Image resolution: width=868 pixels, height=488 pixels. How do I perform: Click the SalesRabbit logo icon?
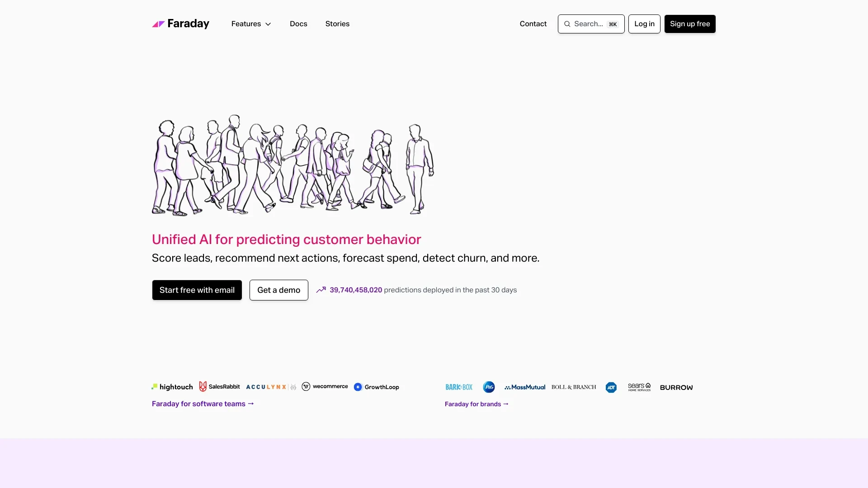click(203, 386)
